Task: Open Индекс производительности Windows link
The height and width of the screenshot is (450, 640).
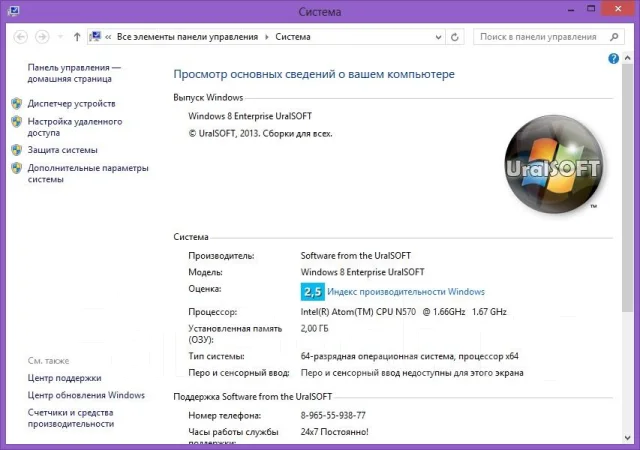Action: click(406, 292)
